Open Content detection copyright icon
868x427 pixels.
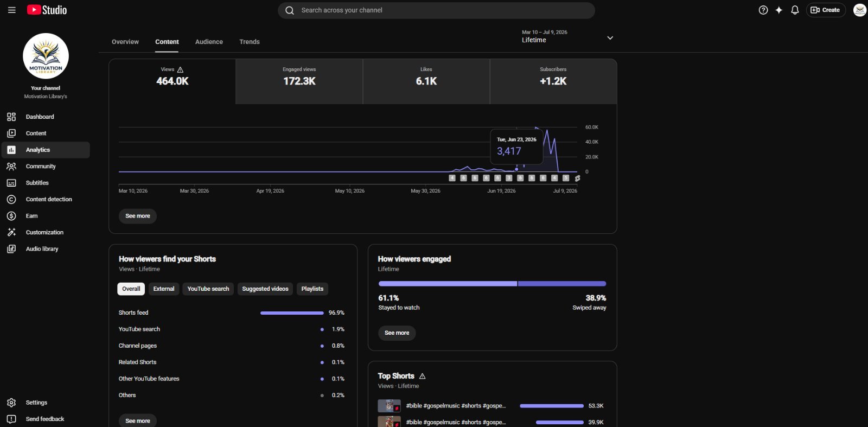pyautogui.click(x=11, y=200)
